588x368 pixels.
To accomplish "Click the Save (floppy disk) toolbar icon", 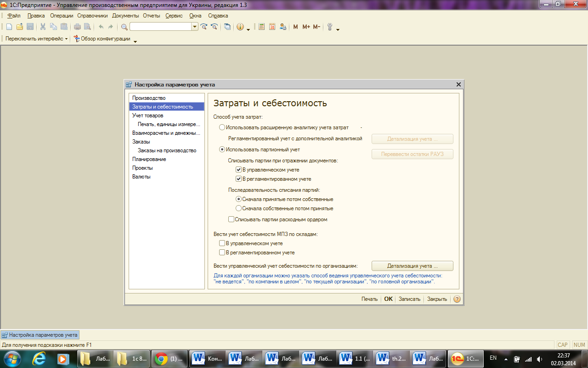I will 30,27.
